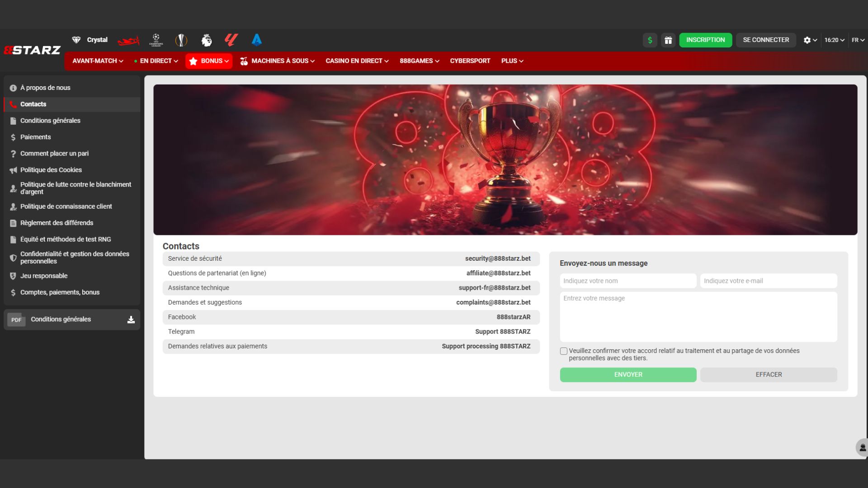Open the Machines à sous menu
The height and width of the screenshot is (488, 868).
[x=277, y=61]
